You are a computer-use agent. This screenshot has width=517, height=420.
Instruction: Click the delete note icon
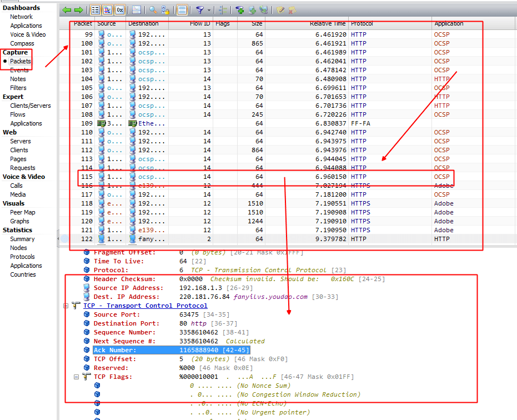pos(292,10)
